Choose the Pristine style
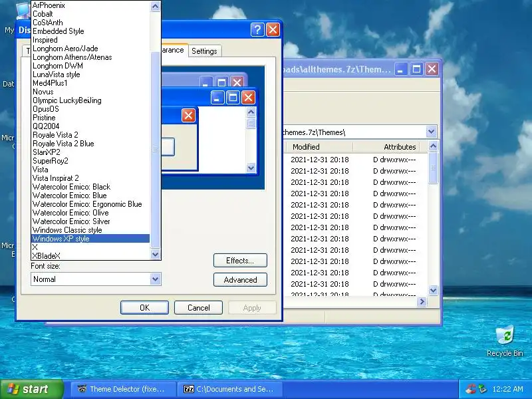The height and width of the screenshot is (399, 532). coord(90,118)
